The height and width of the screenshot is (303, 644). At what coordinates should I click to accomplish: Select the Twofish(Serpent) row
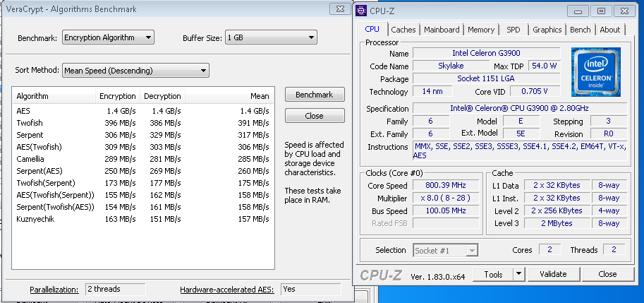pyautogui.click(x=143, y=183)
